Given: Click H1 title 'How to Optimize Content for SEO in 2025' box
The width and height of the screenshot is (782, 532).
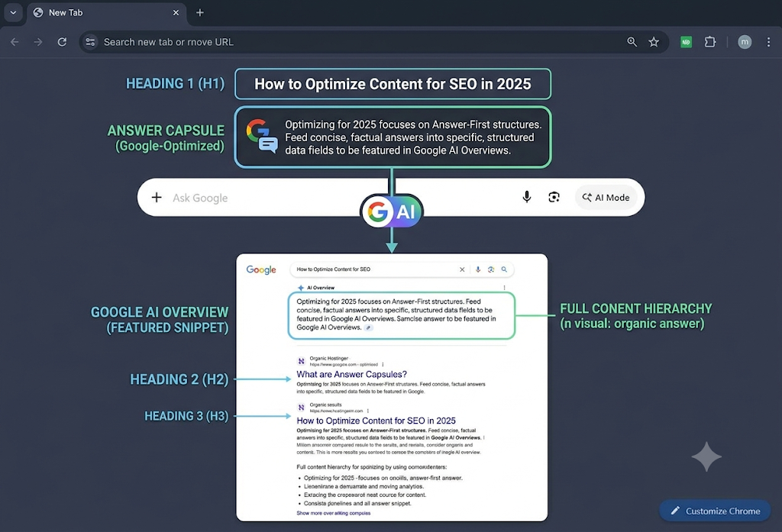Looking at the screenshot, I should 393,84.
